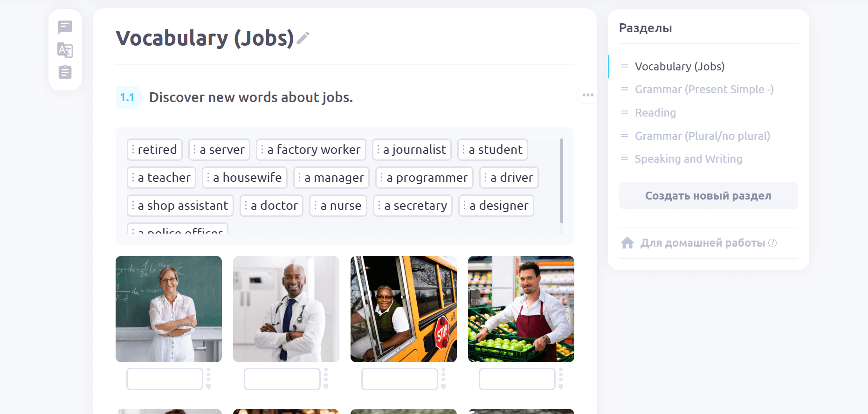Select the 'a teacher' word chip
The width and height of the screenshot is (868, 414).
[161, 178]
